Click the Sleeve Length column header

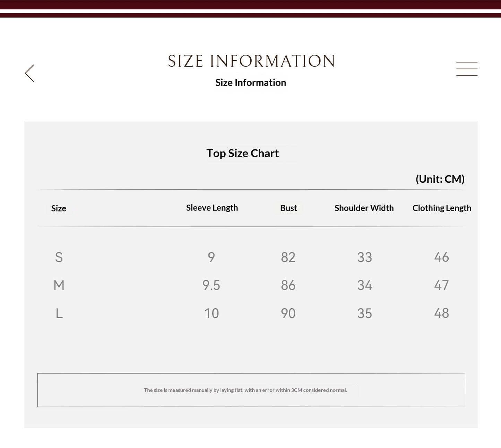[x=212, y=208]
